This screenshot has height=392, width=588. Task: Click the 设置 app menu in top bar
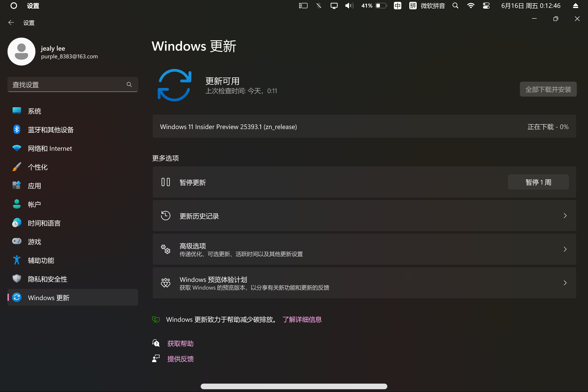tap(33, 6)
